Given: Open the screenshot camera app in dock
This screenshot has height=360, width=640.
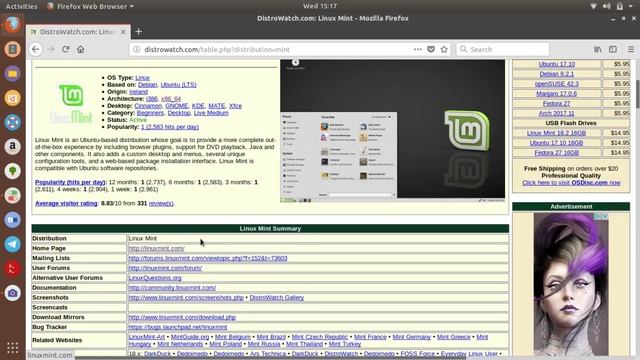Looking at the screenshot, I should (x=13, y=293).
